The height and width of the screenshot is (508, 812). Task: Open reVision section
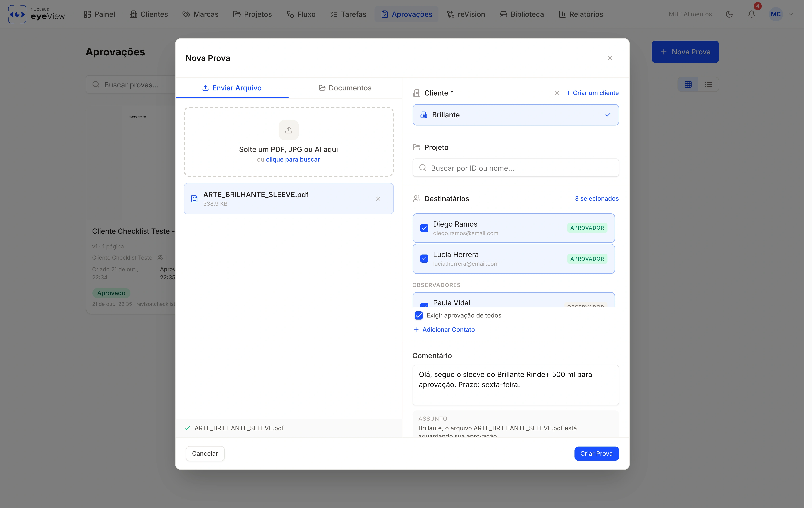[466, 14]
